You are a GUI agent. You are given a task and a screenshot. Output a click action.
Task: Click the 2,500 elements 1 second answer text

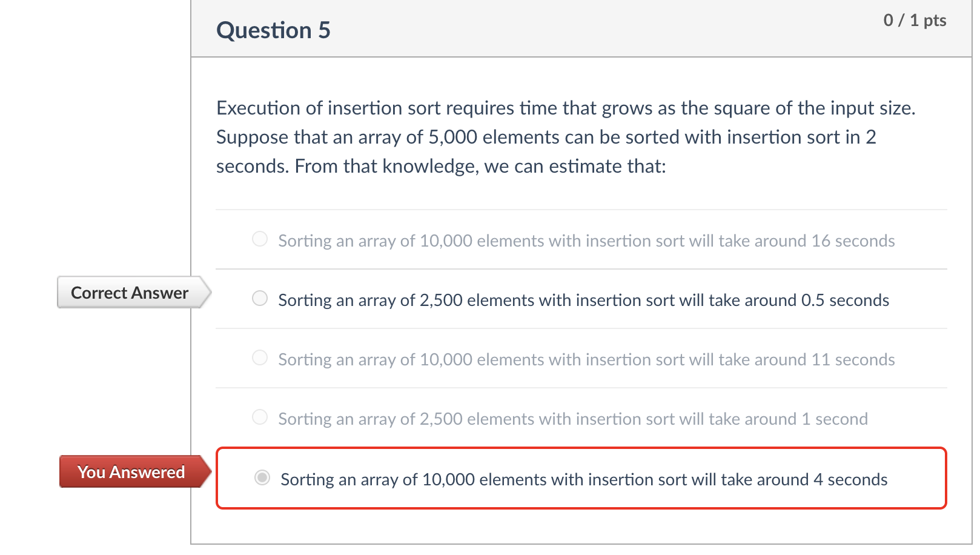pyautogui.click(x=572, y=418)
